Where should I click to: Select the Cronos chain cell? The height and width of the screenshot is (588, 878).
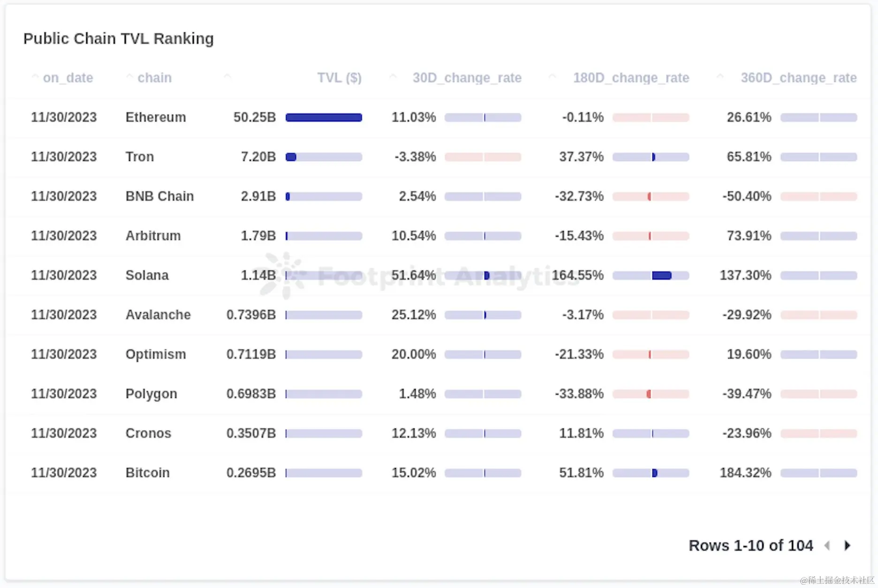148,433
